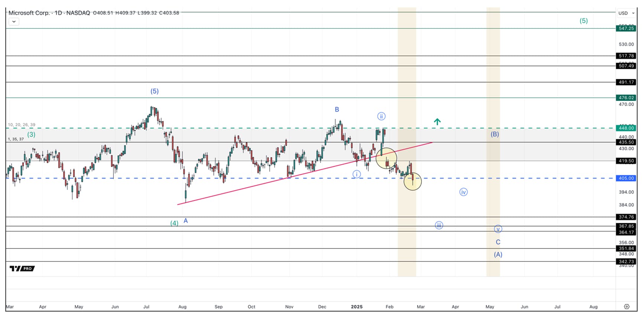Click the 342.73 price label
Screen dimensions: 644x318
click(626, 262)
